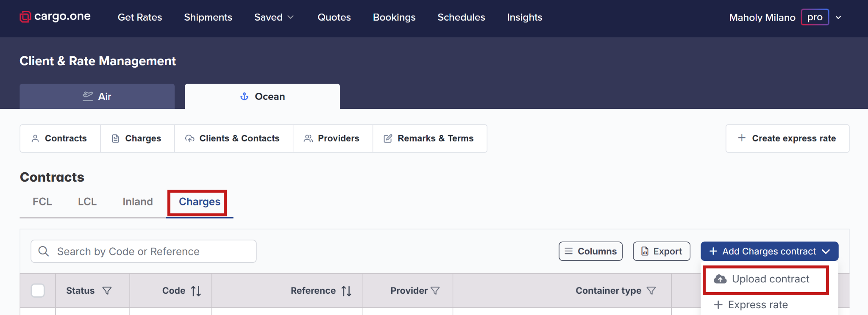The image size is (868, 315).
Task: Switch to the LCL contracts tab
Action: (x=87, y=202)
